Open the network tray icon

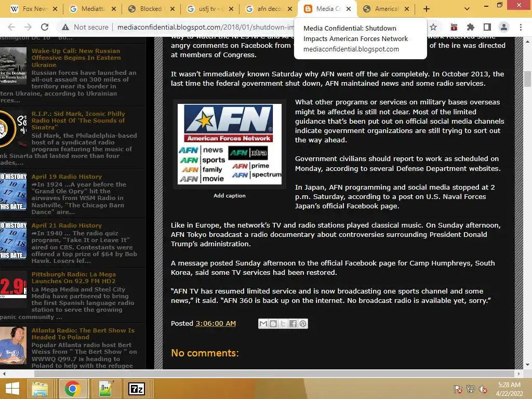pyautogui.click(x=471, y=389)
